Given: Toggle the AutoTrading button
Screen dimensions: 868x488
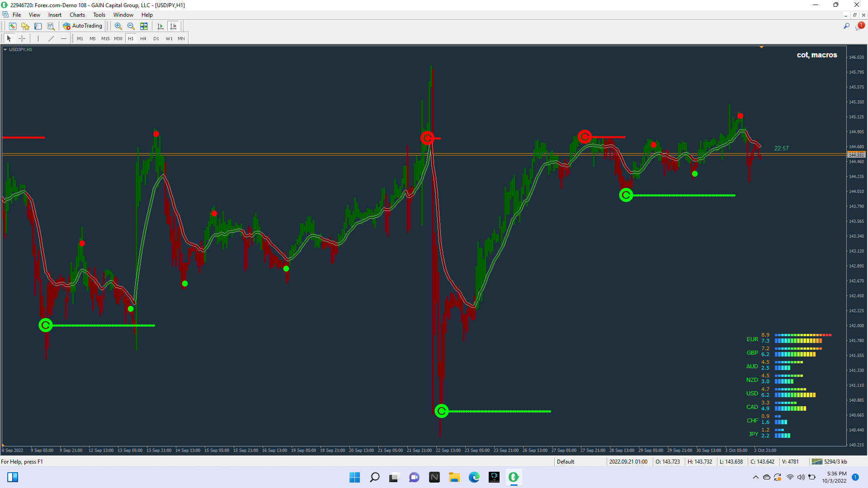Looking at the screenshot, I should pos(83,26).
